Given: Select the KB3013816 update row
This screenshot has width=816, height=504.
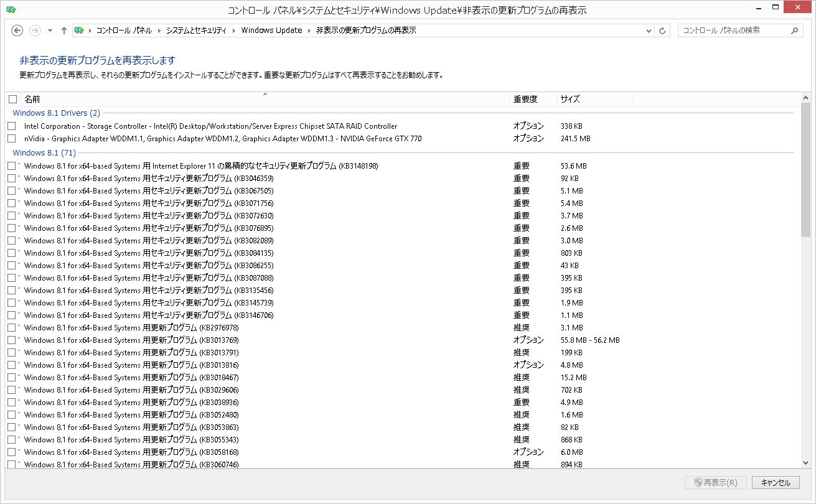Looking at the screenshot, I should (401, 365).
